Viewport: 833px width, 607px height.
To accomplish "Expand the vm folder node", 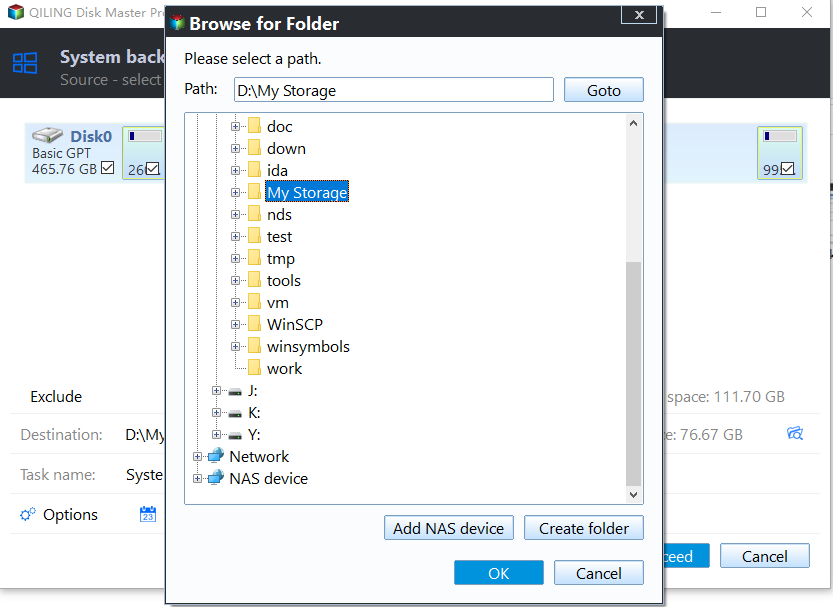I will (235, 303).
